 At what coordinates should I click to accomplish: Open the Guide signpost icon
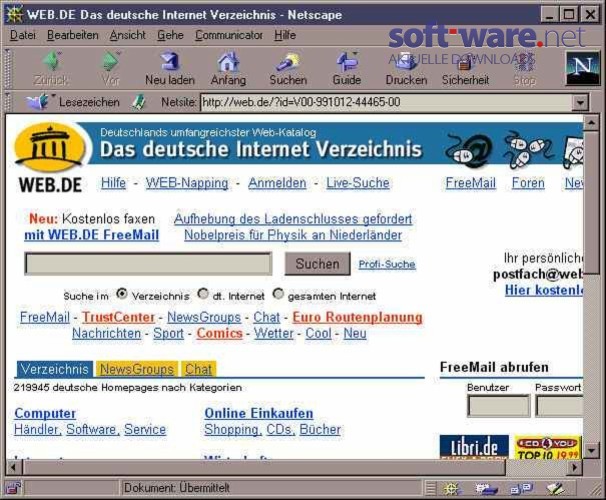coord(347,61)
